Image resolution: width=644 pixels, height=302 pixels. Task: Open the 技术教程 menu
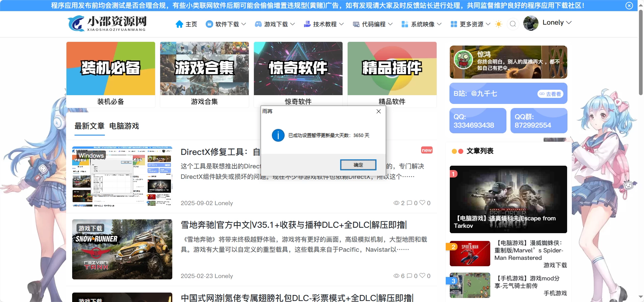pos(325,24)
